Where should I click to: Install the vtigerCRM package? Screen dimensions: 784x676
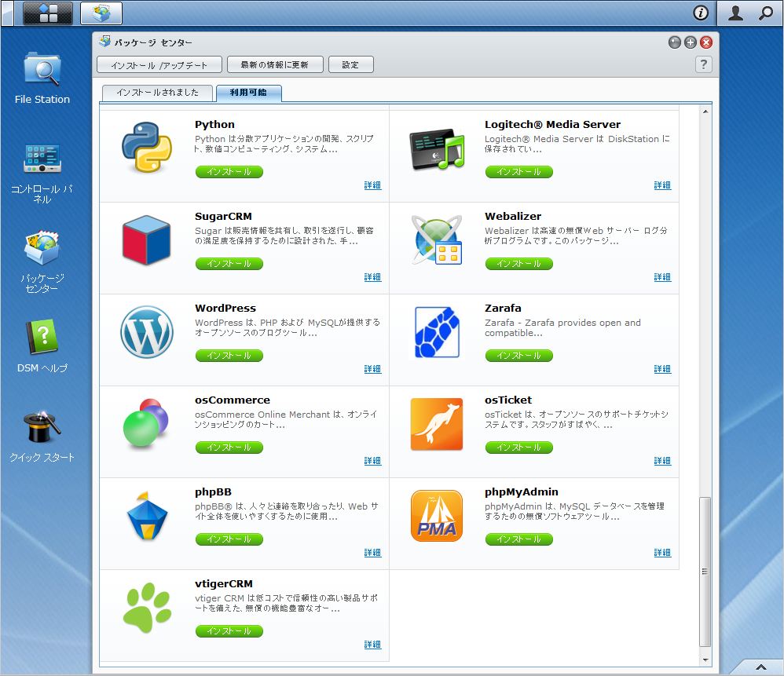[x=229, y=631]
